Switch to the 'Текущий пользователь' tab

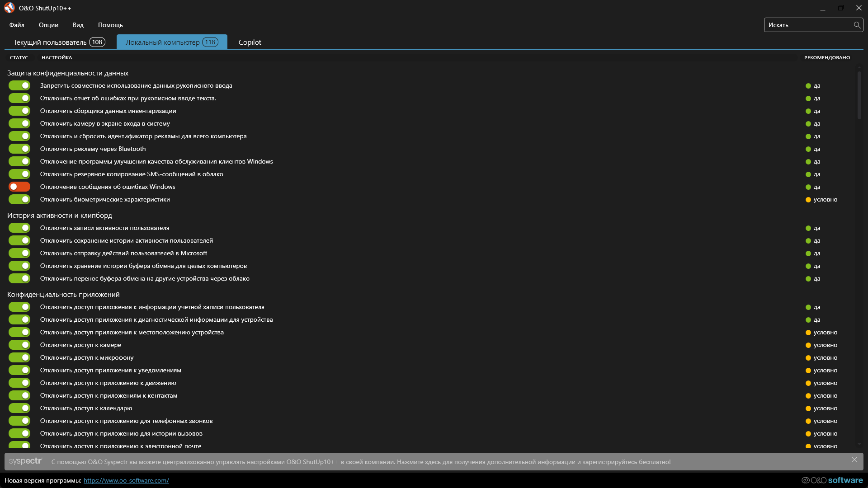tap(59, 42)
